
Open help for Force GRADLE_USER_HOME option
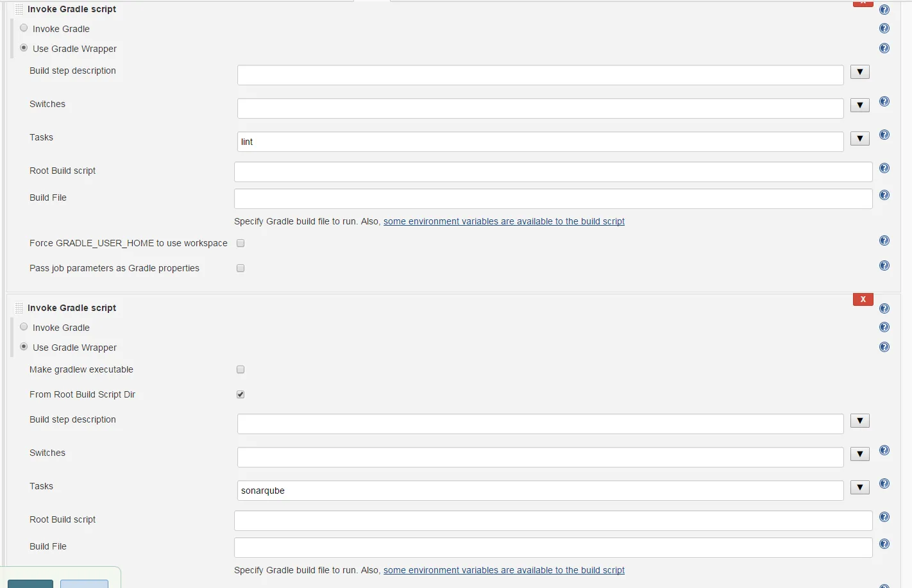coord(884,240)
